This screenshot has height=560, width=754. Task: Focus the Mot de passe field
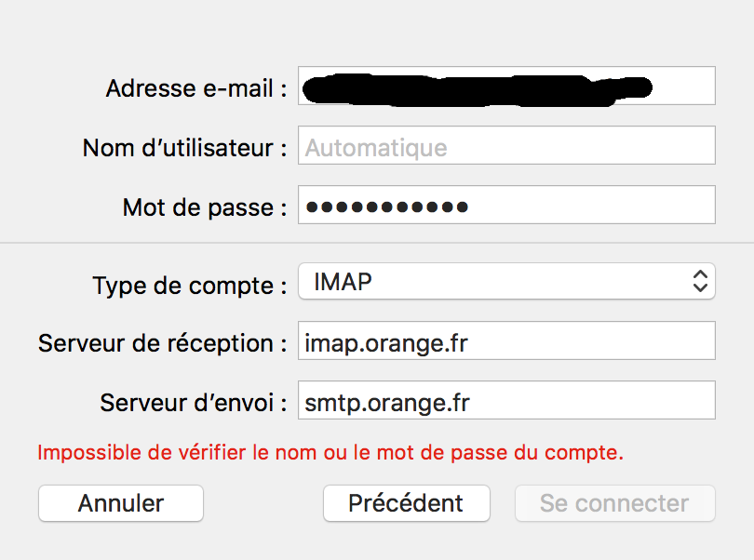coord(506,205)
